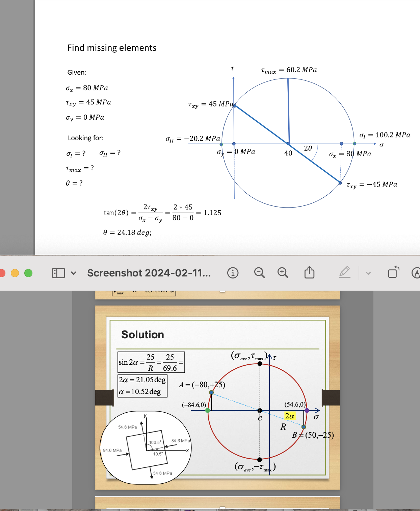Toggle the sidebar thumbnail panel
420x511 pixels.
tap(58, 273)
